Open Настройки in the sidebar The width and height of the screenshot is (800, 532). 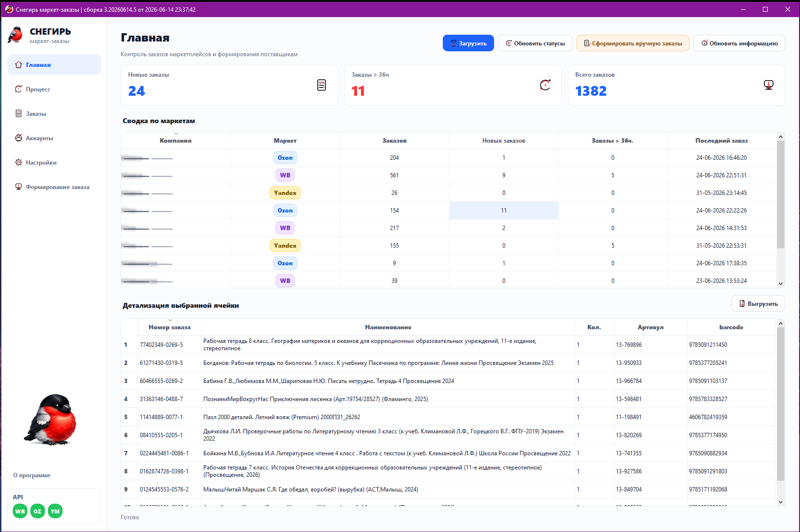tap(54, 162)
